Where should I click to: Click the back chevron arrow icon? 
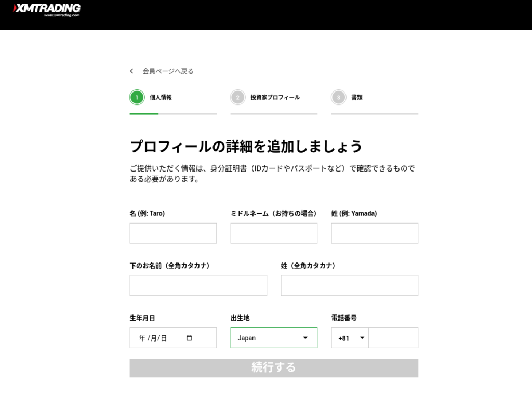pyautogui.click(x=132, y=71)
